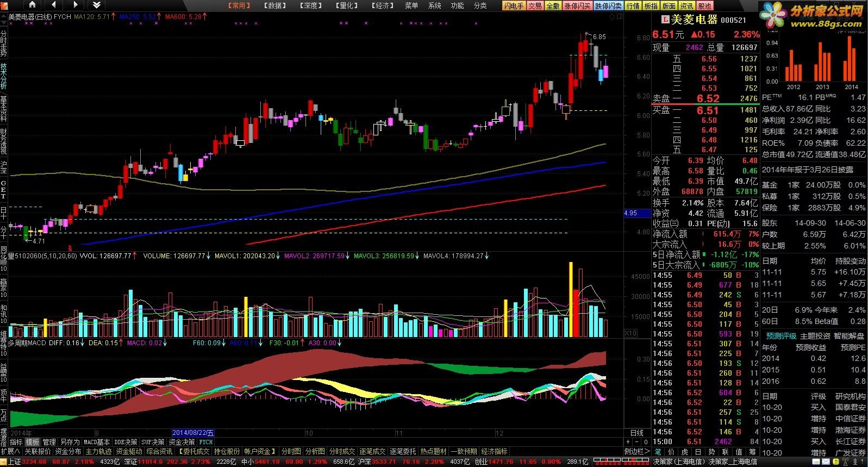This screenshot has height=467, width=868.
Task: Open the 资金驱动 tab
Action: [x=129, y=451]
